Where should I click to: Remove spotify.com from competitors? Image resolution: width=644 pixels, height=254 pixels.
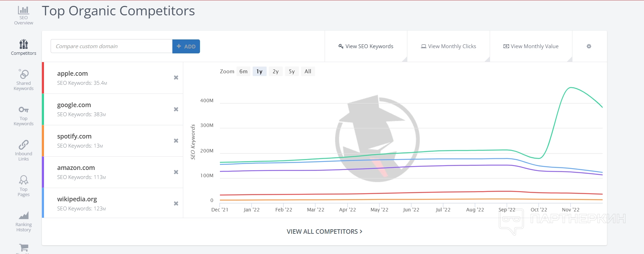click(176, 141)
